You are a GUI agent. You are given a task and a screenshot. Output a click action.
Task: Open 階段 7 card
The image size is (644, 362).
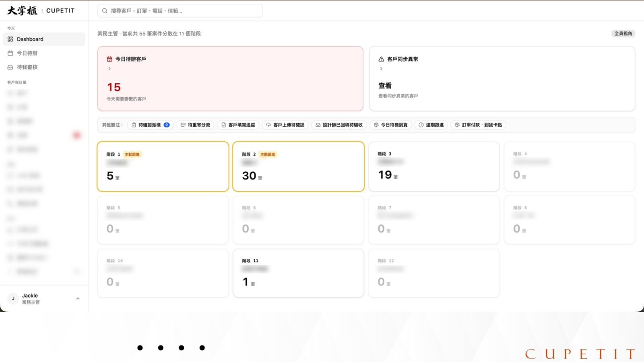click(x=434, y=220)
